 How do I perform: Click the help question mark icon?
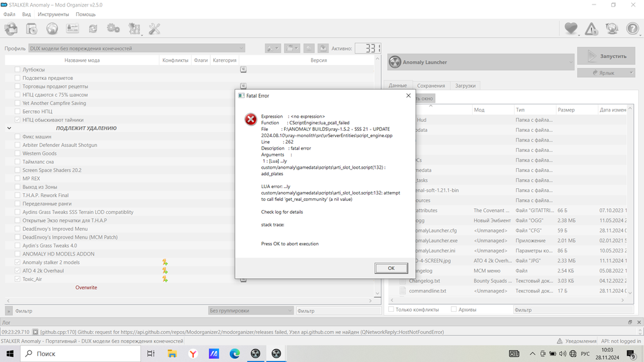(632, 28)
